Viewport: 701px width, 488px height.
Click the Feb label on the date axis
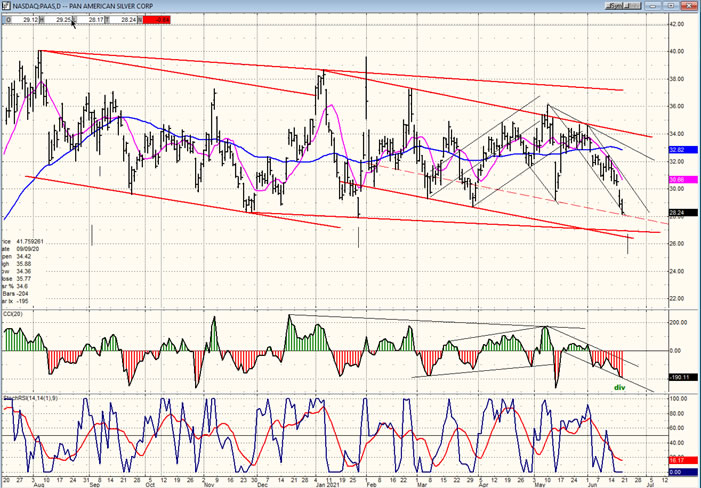tap(371, 484)
